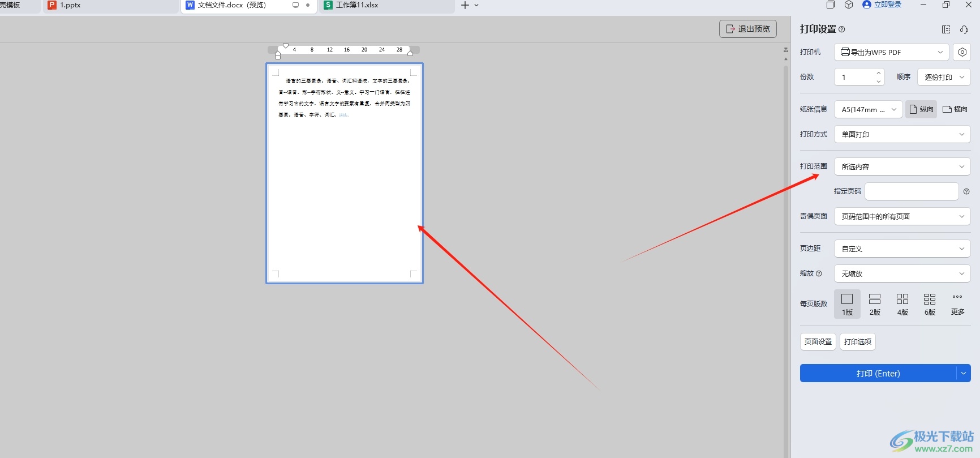Open more pages-per-sheet options

click(957, 304)
